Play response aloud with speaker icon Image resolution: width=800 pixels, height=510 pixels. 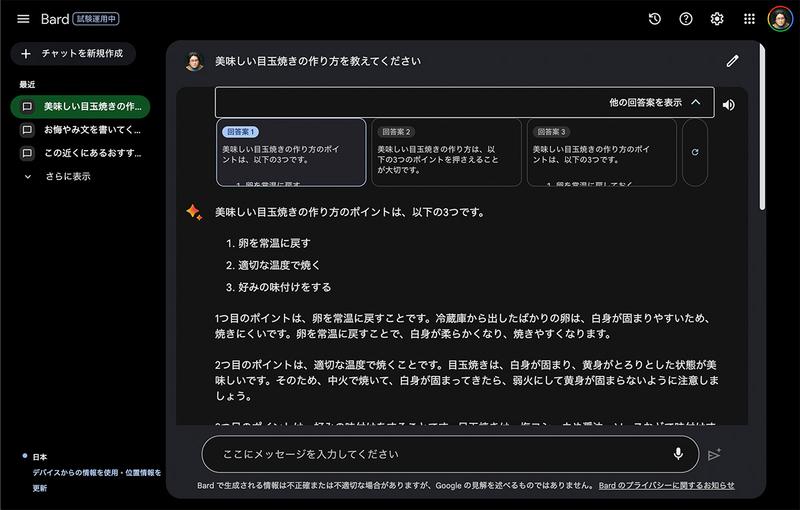[x=729, y=105]
